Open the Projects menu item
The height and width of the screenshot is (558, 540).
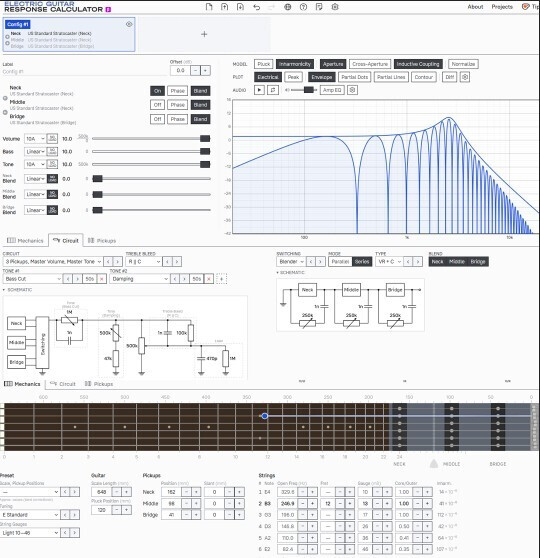(x=502, y=7)
